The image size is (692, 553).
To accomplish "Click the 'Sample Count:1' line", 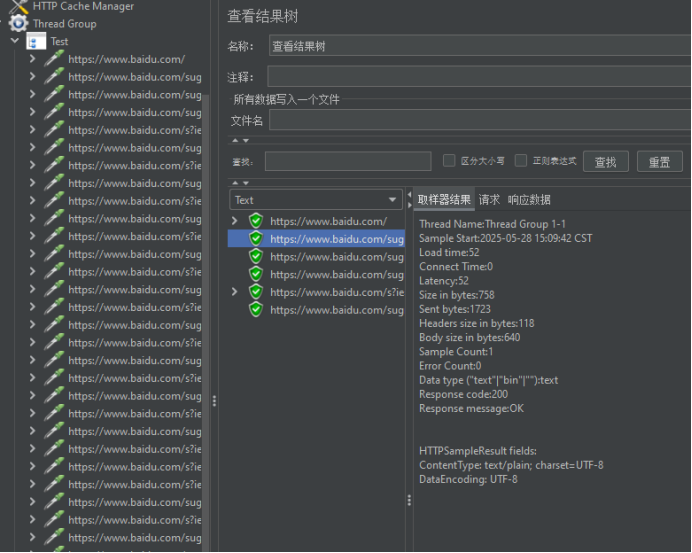I will point(456,351).
